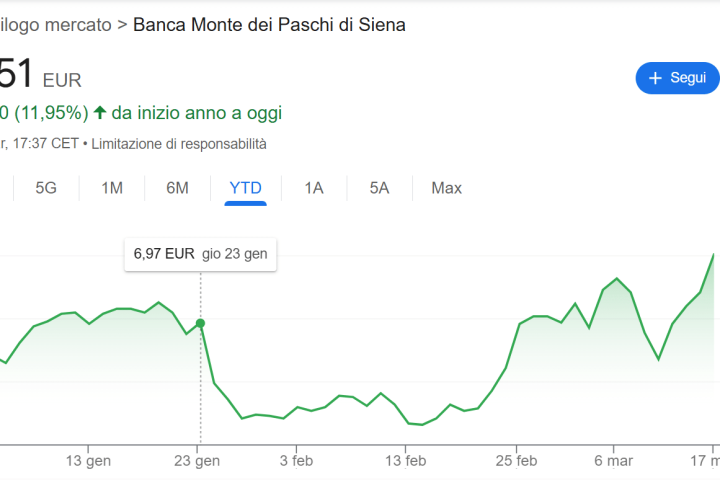This screenshot has width=720, height=480.
Task: Click the 13 feb date on the axis
Action: tap(405, 461)
